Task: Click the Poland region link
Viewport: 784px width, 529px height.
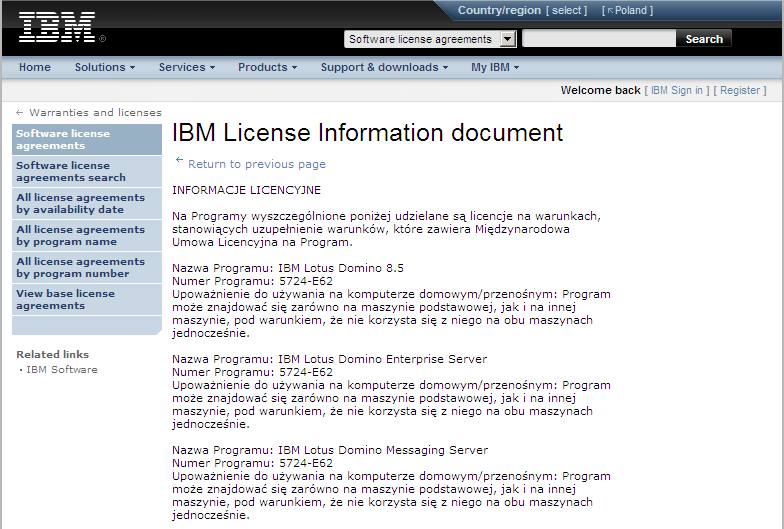Action: pyautogui.click(x=628, y=10)
